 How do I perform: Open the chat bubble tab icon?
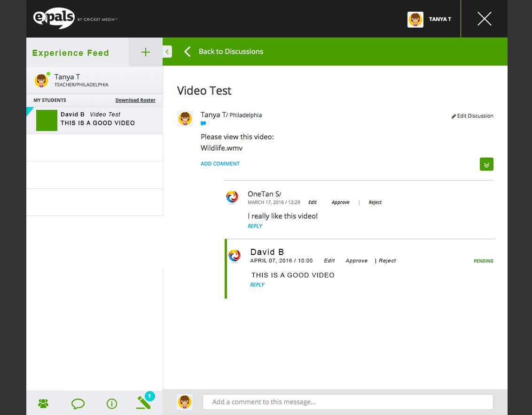click(78, 404)
